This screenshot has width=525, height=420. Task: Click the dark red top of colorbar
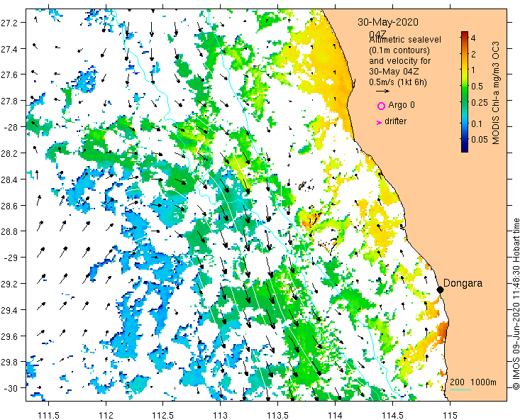click(x=465, y=33)
